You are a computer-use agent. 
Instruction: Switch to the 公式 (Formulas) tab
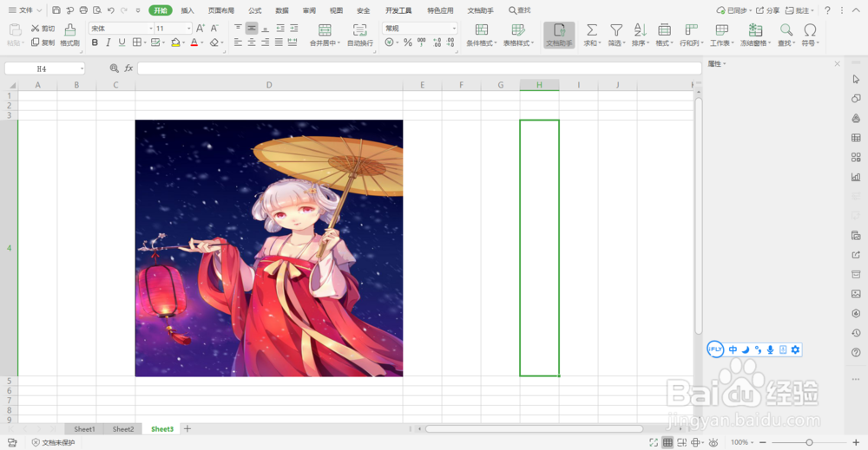(x=254, y=10)
